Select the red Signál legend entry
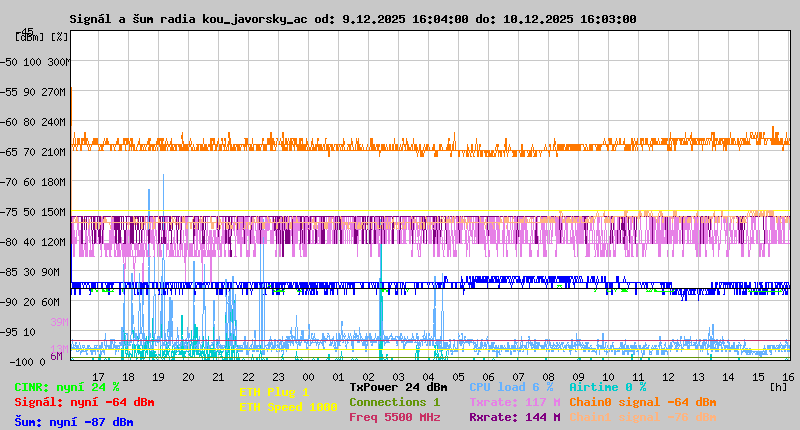Viewport: 800px width, 430px height. click(84, 402)
